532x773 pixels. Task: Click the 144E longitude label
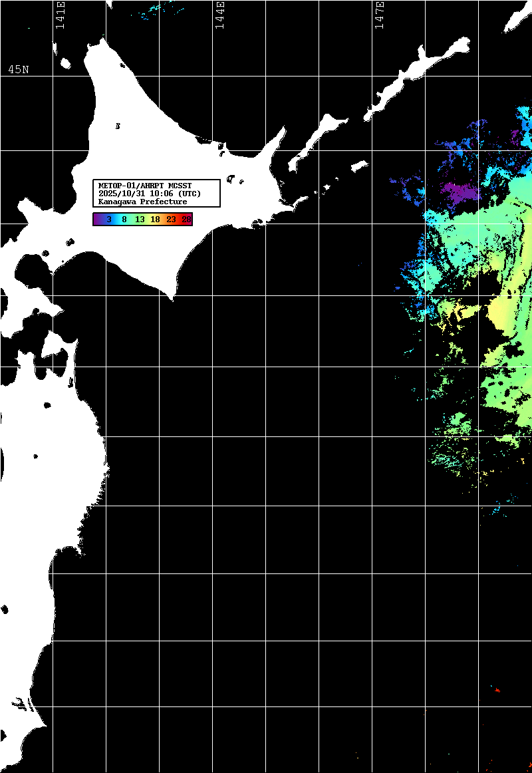(219, 16)
